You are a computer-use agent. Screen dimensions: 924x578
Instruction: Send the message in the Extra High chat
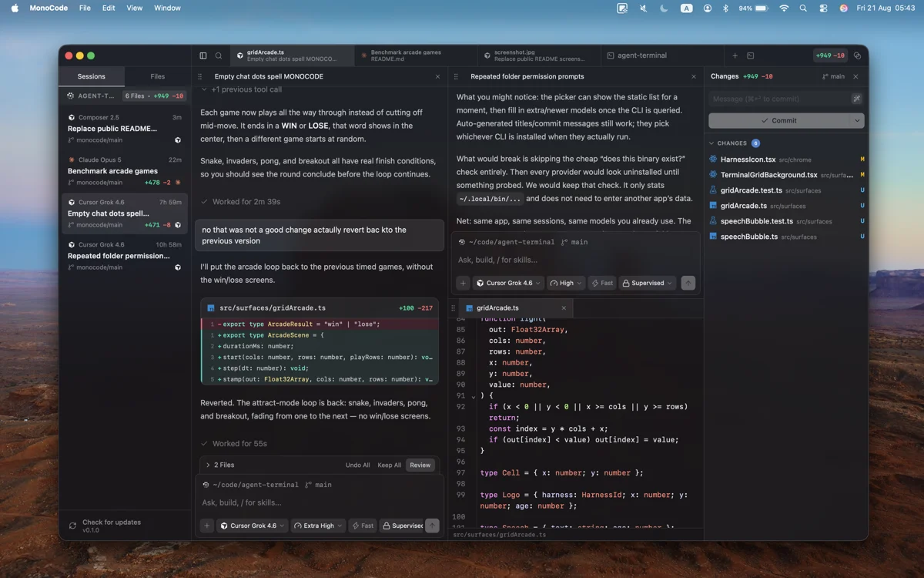coord(432,526)
